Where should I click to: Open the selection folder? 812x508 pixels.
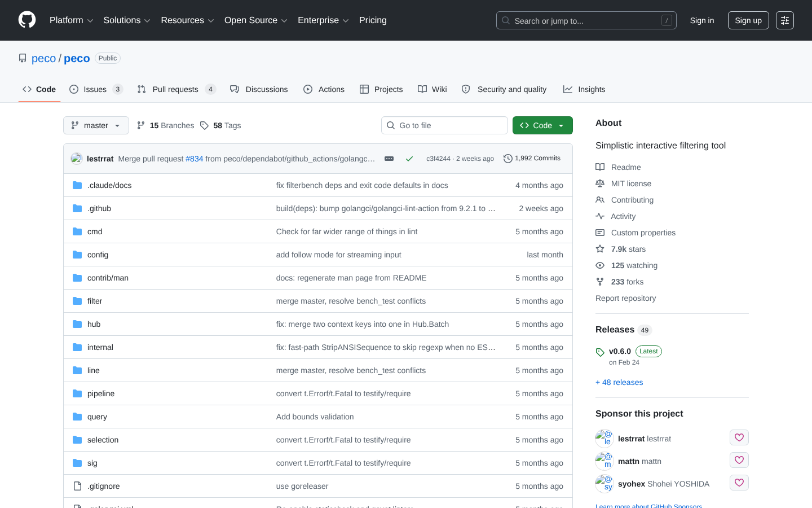(103, 440)
